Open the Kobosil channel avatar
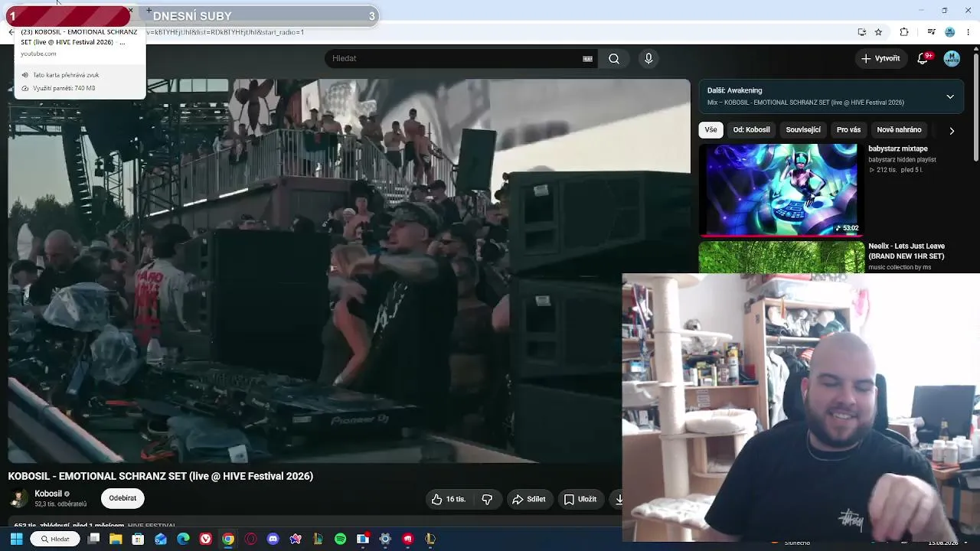Viewport: 980px width, 551px height. pyautogui.click(x=18, y=499)
